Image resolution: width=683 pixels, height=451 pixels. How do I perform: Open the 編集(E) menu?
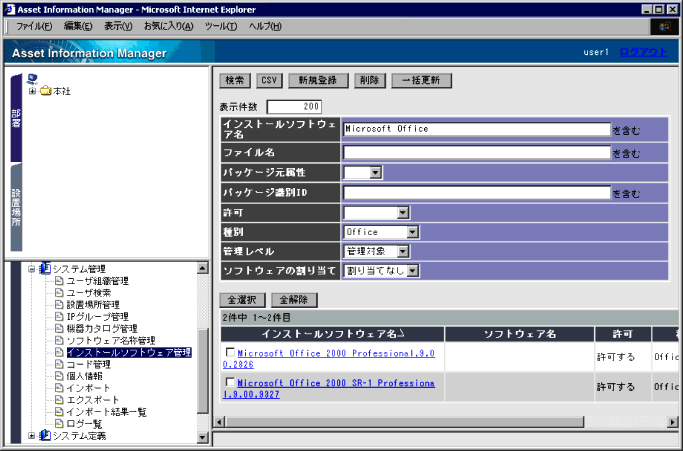tap(78, 27)
